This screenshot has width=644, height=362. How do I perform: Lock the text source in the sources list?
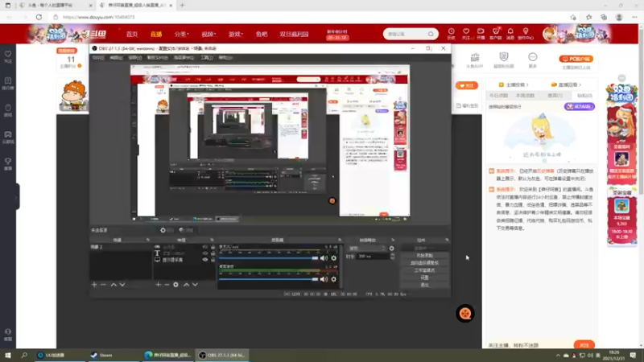213,253
